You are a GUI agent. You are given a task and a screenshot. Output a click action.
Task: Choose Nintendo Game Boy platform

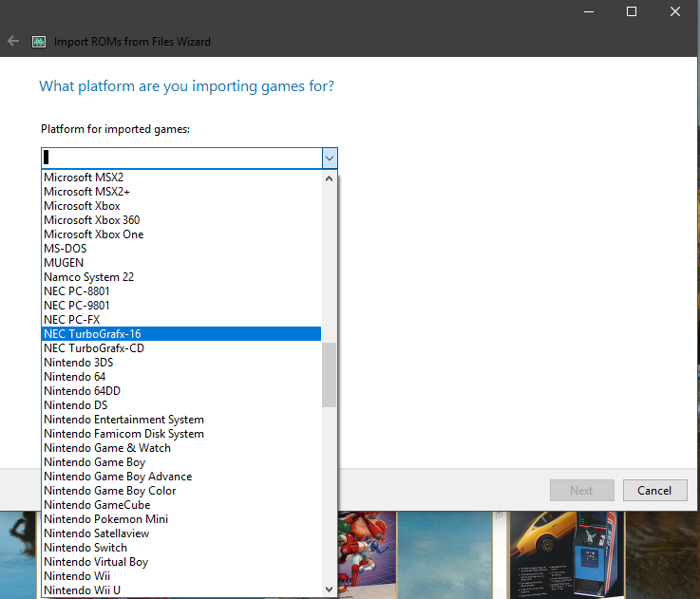181,462
